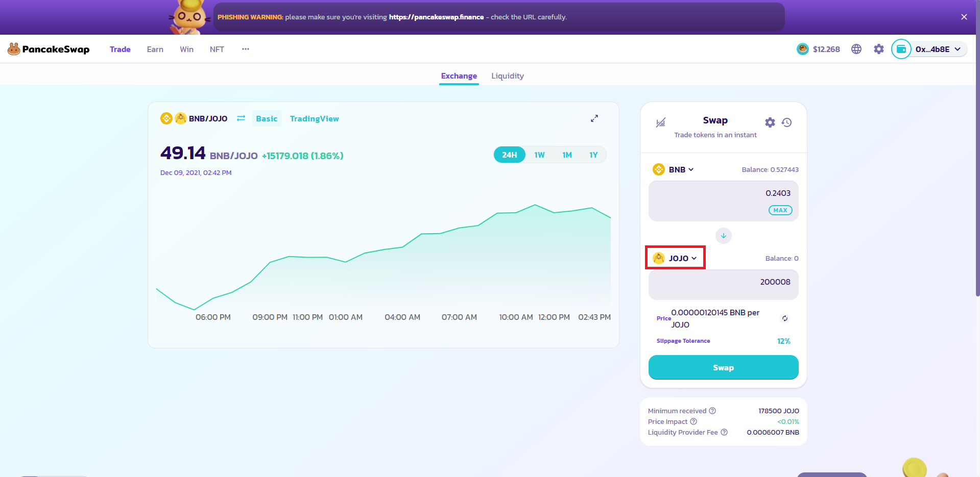Image resolution: width=980 pixels, height=477 pixels.
Task: Click the <0.01% price impact value
Action: (x=788, y=421)
